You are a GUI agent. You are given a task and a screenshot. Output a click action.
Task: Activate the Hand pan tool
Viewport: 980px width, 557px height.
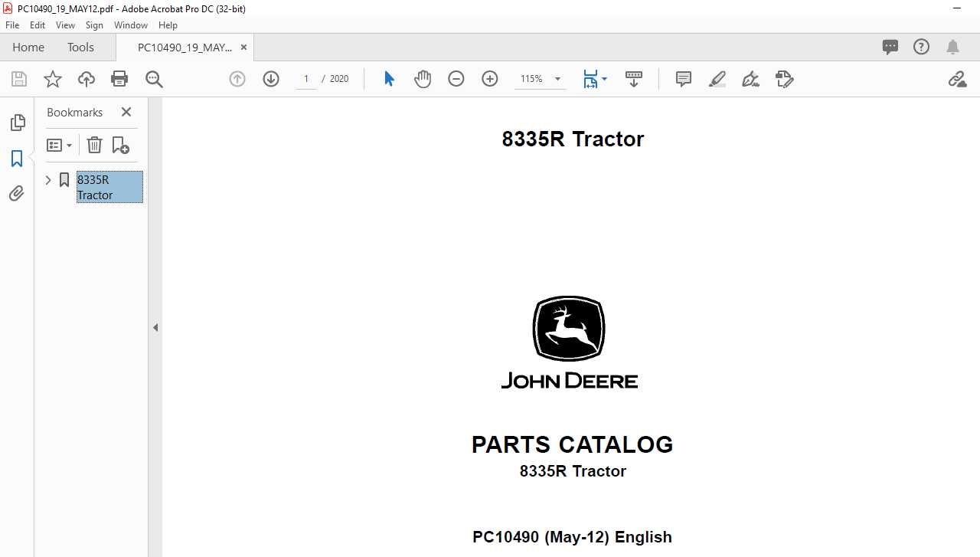[423, 79]
